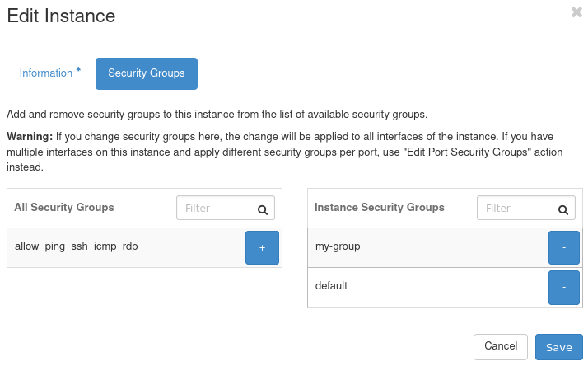Select the Security Groups tab
588x366 pixels.
pos(147,73)
